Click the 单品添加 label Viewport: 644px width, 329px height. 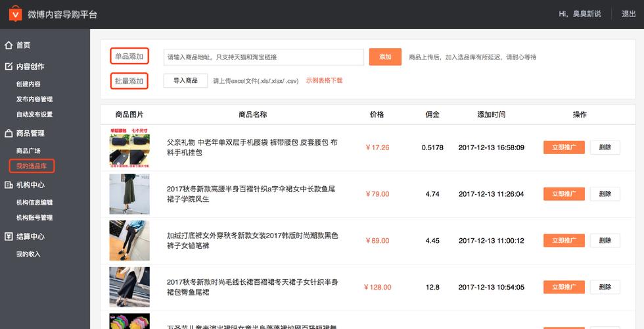point(129,57)
